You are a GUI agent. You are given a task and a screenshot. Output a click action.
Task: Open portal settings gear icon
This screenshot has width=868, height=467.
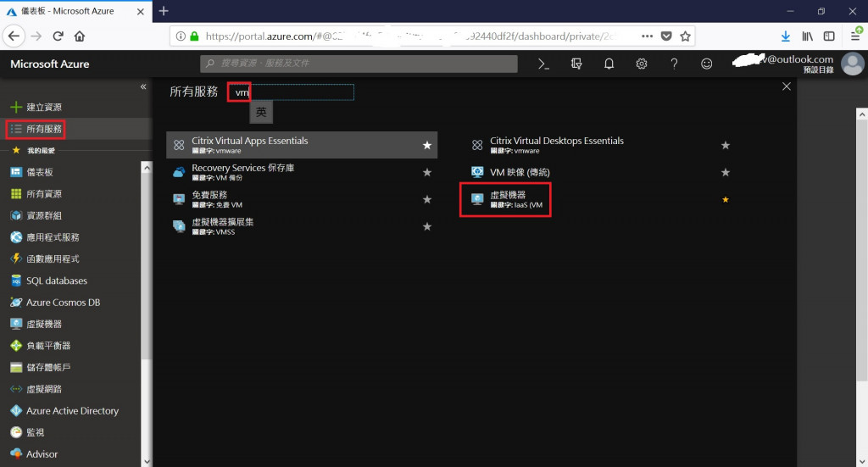click(x=642, y=64)
